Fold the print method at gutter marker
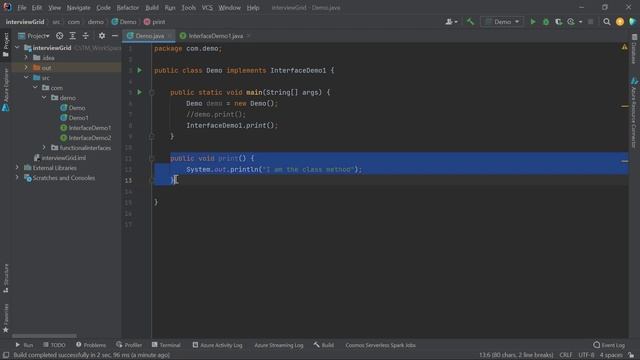 click(x=151, y=158)
